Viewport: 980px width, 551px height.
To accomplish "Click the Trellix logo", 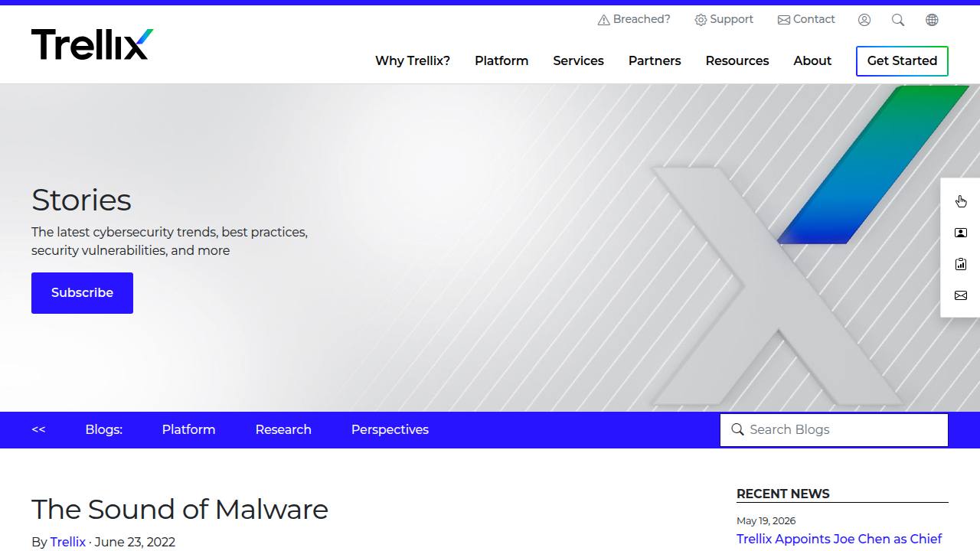I will [92, 44].
